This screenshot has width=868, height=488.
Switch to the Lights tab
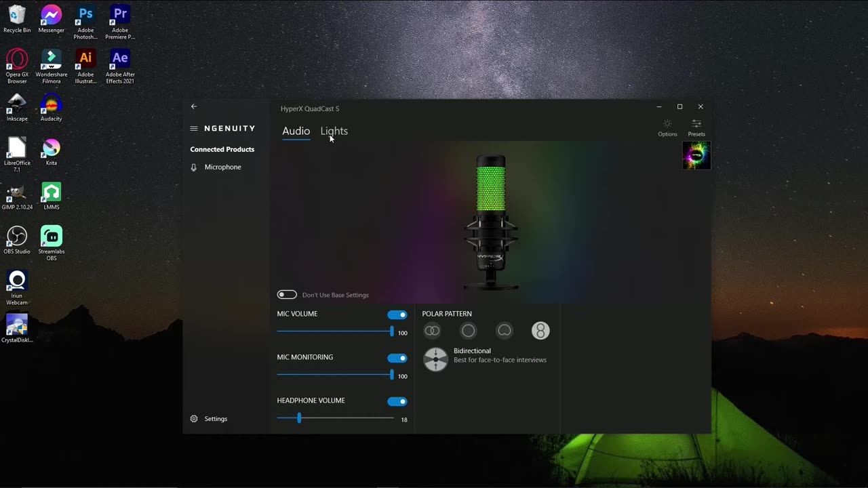(334, 131)
